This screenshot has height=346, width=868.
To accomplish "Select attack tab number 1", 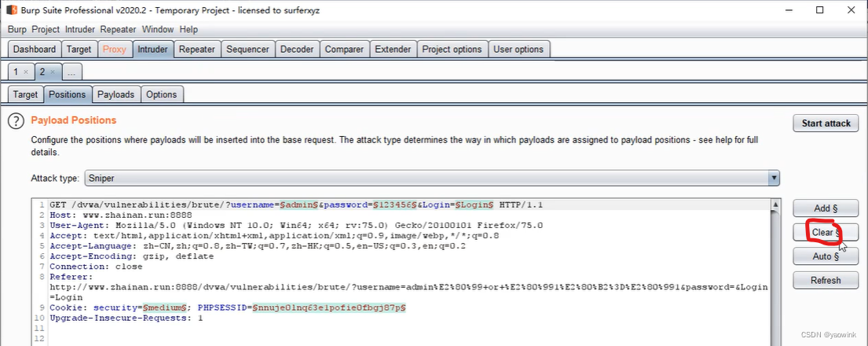I will [x=16, y=72].
